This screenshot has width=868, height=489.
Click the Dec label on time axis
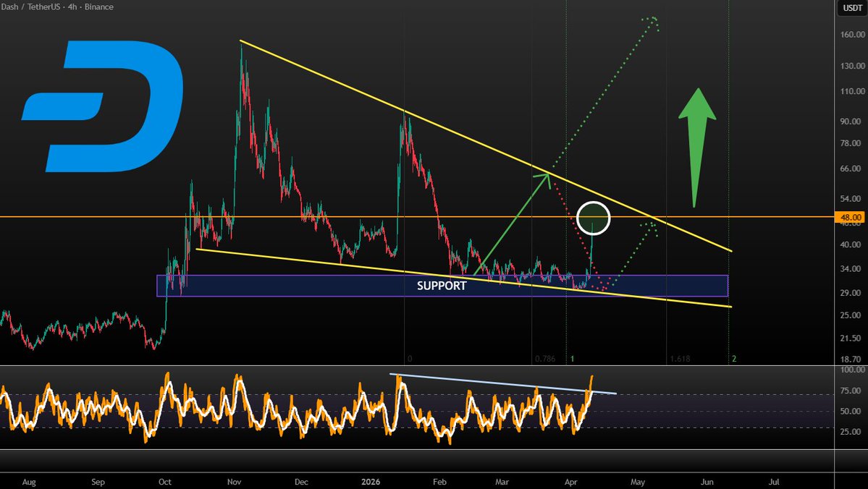coord(301,482)
